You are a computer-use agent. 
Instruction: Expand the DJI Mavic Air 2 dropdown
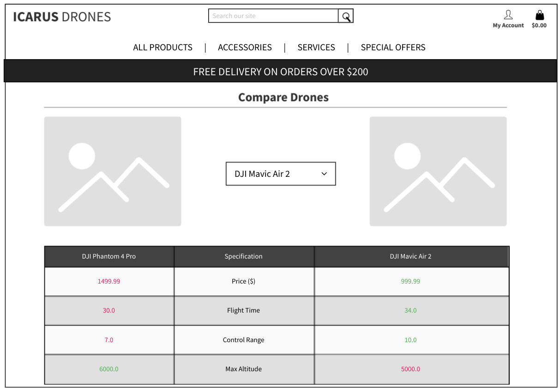coord(280,174)
